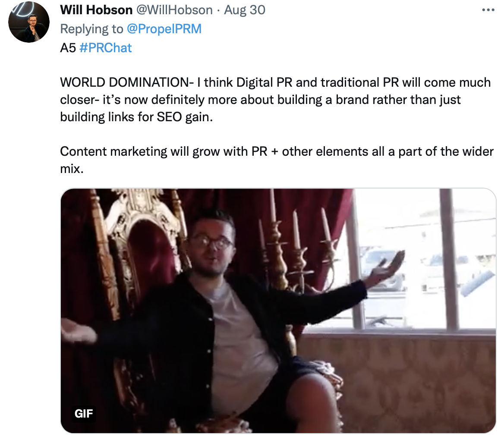
Task: Open the tweet's more options ellipsis menu
Action: [488, 10]
